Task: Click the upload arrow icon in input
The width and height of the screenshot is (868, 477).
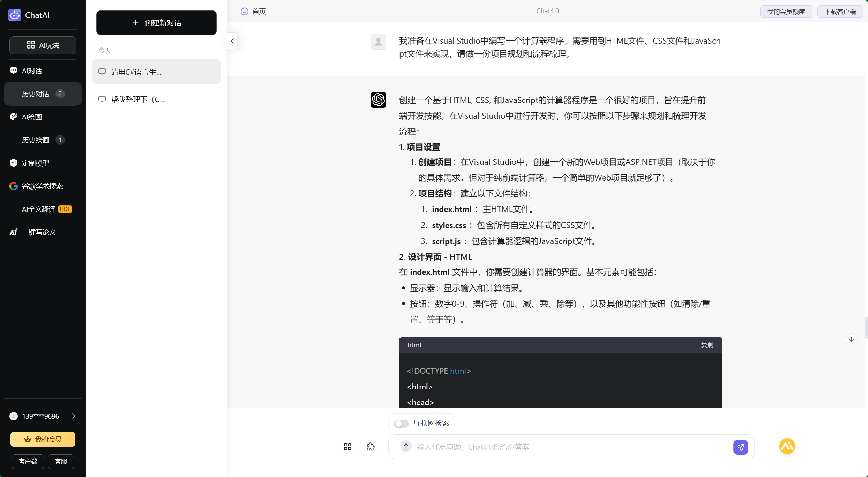Action: coord(406,446)
